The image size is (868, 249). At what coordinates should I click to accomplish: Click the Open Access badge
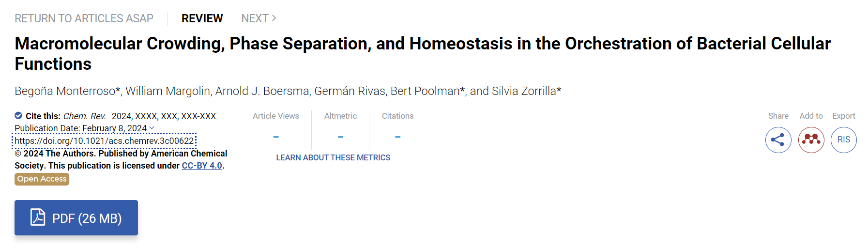click(x=42, y=179)
